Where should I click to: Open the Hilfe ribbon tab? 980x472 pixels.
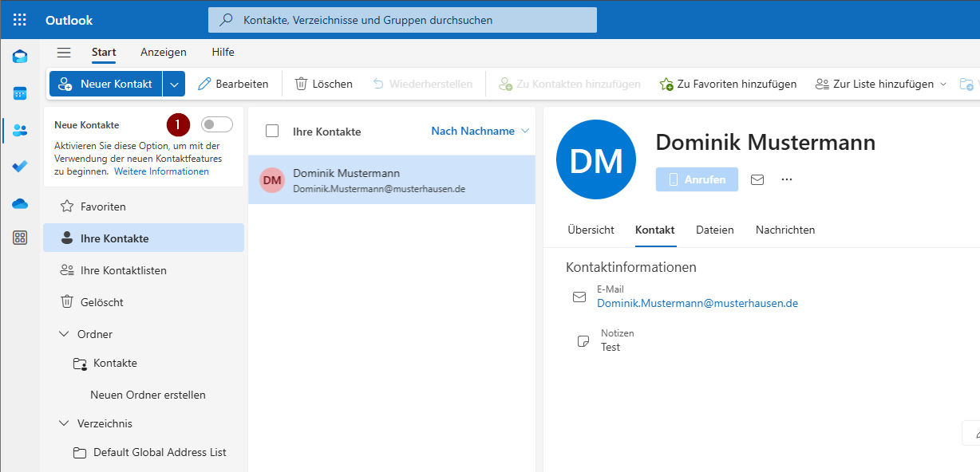(x=223, y=53)
